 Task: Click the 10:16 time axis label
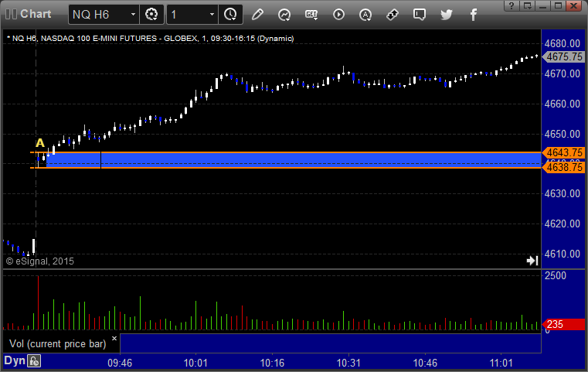coord(272,363)
